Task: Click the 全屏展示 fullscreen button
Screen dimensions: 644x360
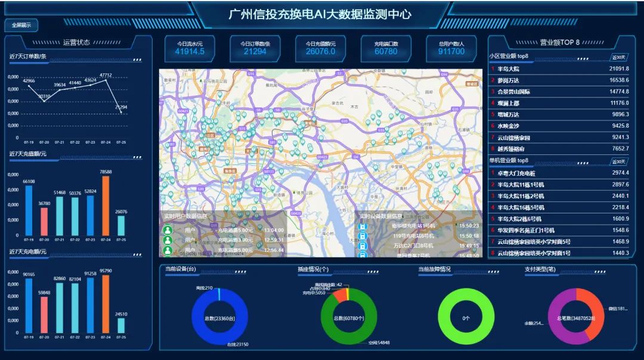Action: coord(21,25)
